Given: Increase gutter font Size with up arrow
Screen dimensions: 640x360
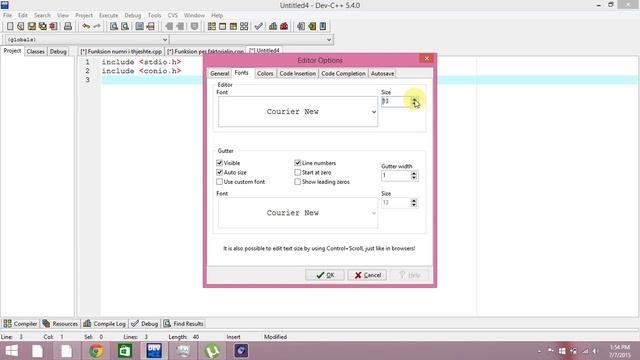Looking at the screenshot, I should [x=414, y=200].
